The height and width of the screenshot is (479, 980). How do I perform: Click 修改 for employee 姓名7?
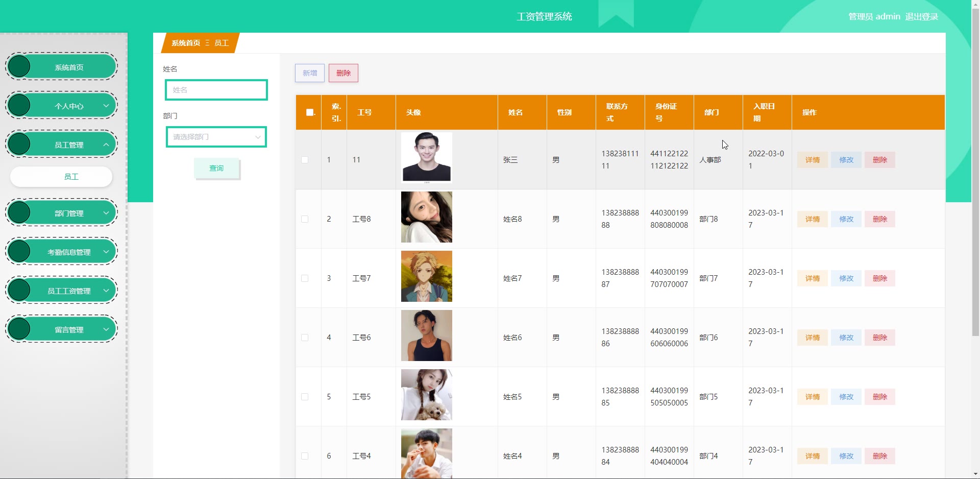(846, 278)
